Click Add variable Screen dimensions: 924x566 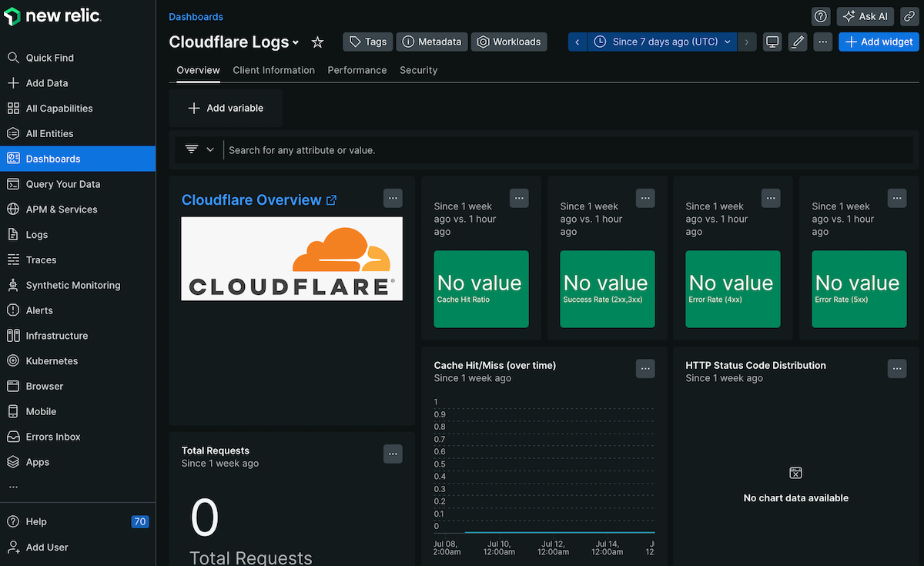coord(226,108)
